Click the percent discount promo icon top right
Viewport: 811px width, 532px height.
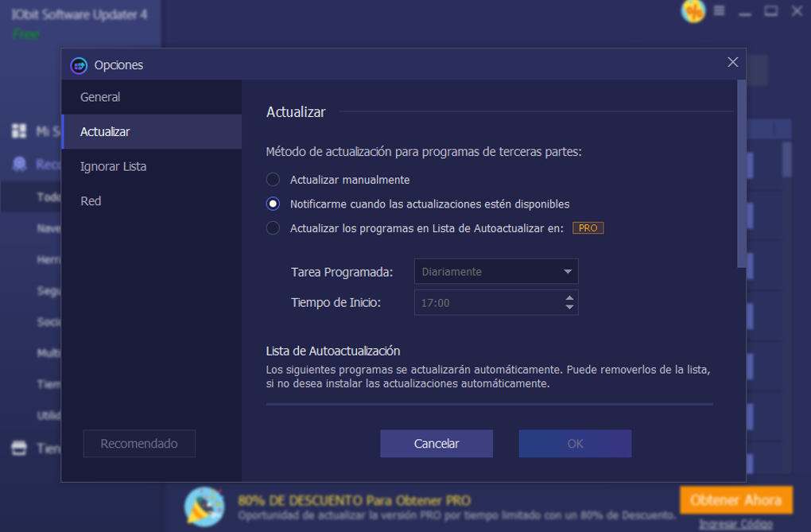695,12
